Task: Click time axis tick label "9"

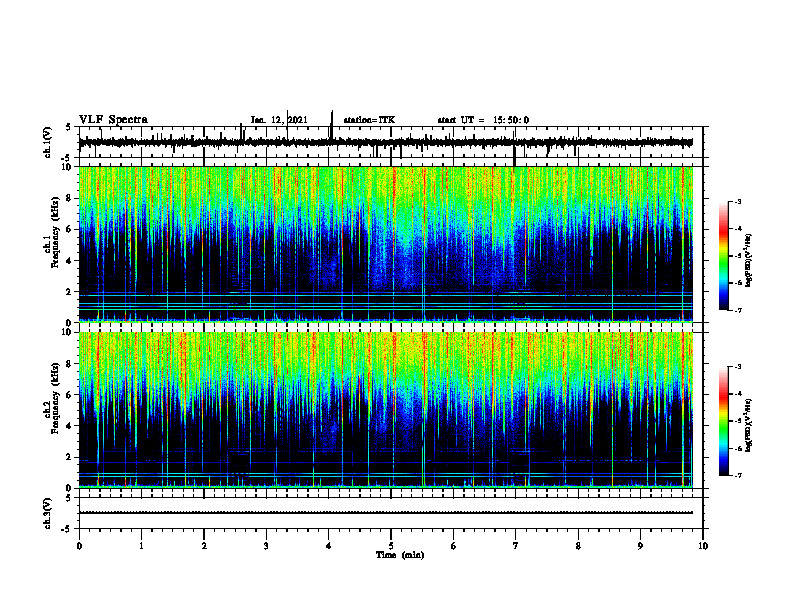Action: [640, 546]
